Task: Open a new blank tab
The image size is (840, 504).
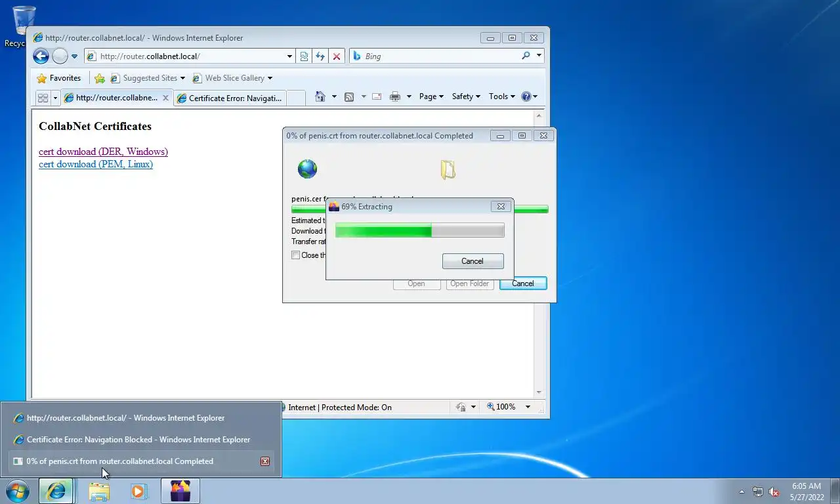Action: tap(296, 98)
